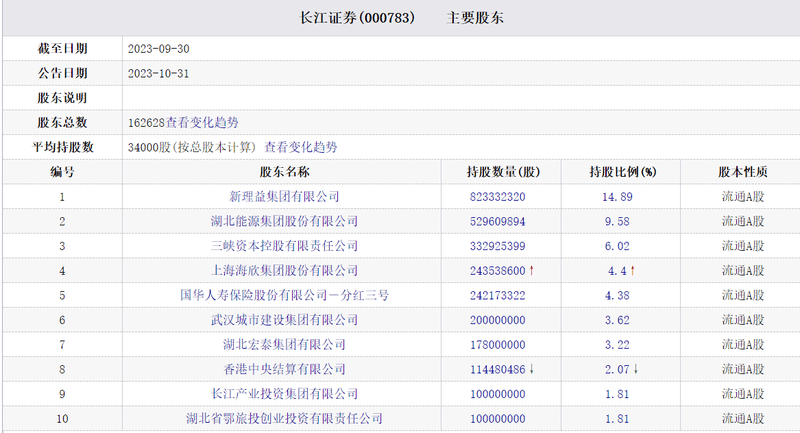
Task: Open shareholder 三峡资本控股有限责任公司
Action: point(284,246)
